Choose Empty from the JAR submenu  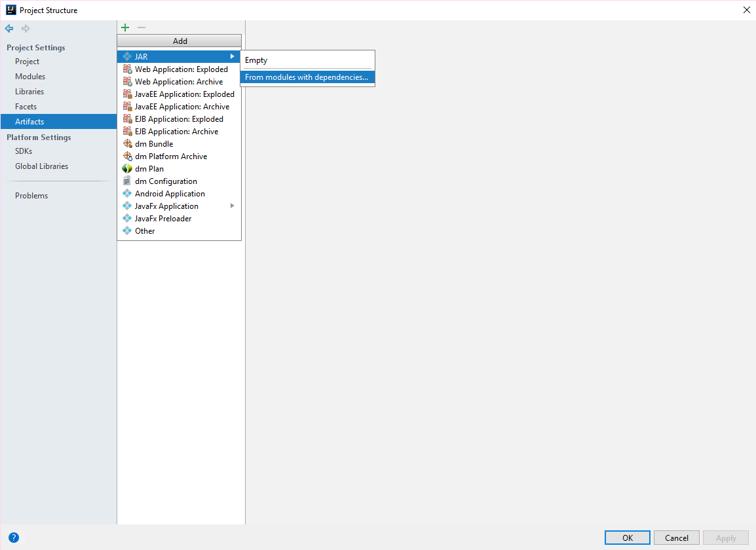(x=308, y=60)
